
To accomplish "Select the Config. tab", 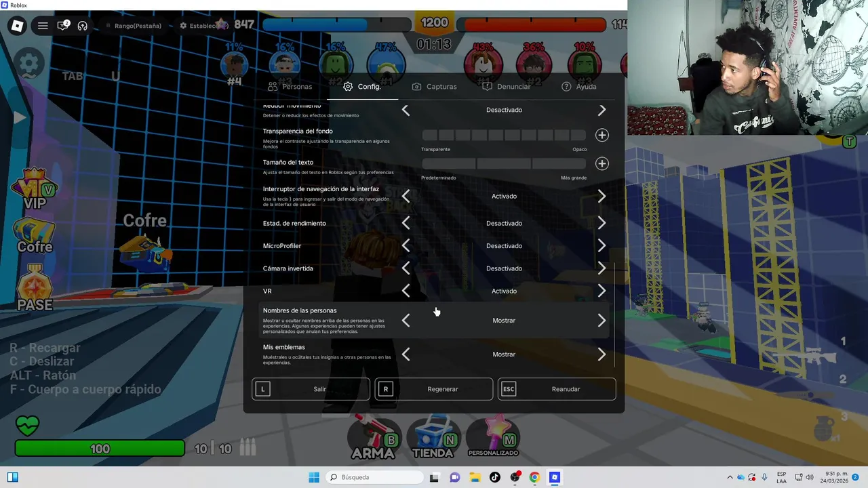I will click(x=362, y=87).
